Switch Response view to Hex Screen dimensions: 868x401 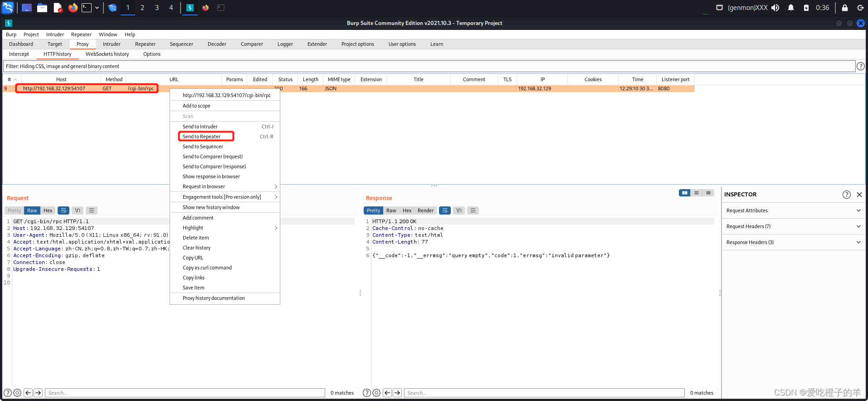click(407, 210)
